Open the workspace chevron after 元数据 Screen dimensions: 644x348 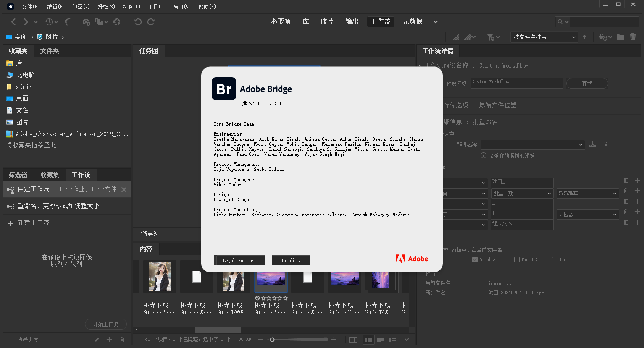436,22
